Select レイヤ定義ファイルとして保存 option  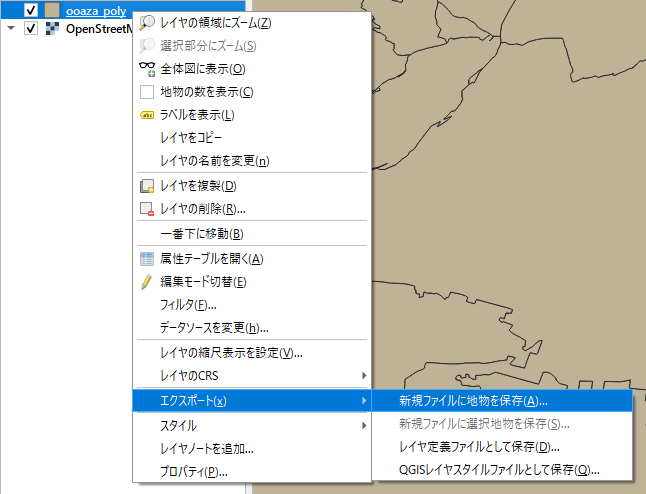pos(478,447)
